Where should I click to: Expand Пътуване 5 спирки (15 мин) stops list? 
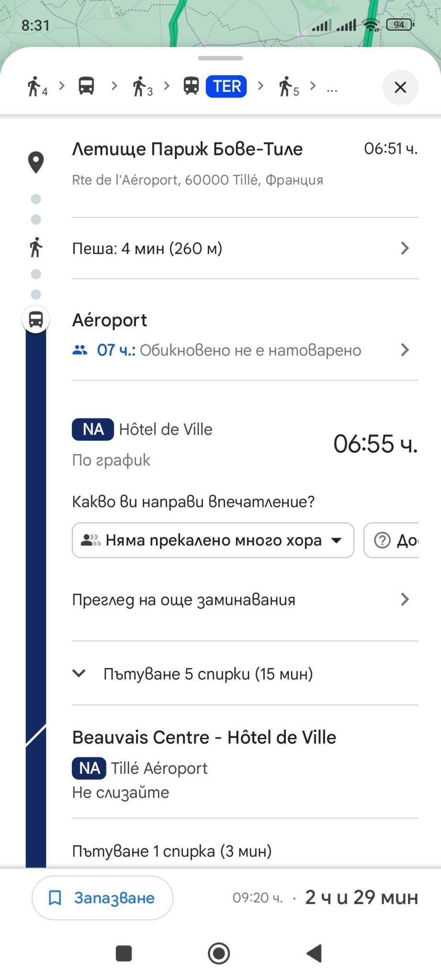coord(208,674)
